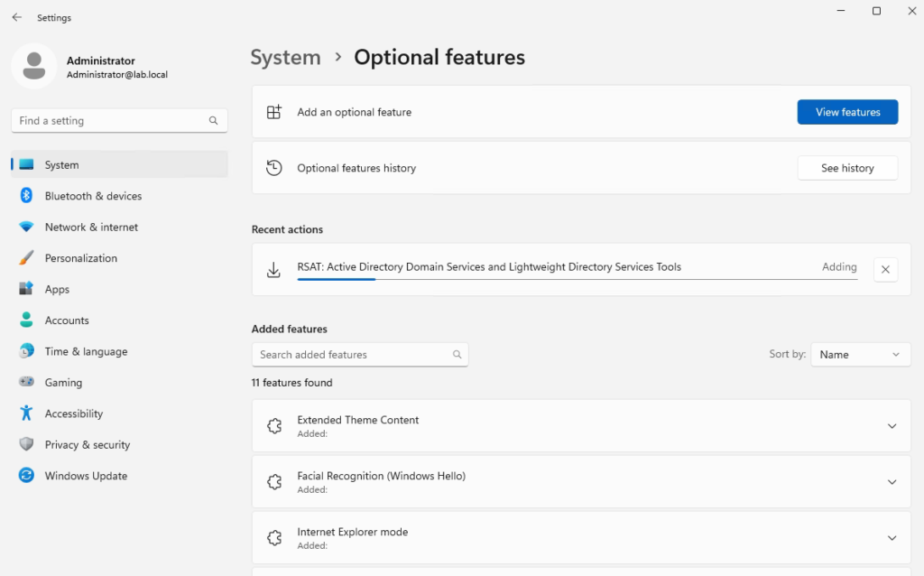Cancel the RSAT feature installation

pos(885,269)
